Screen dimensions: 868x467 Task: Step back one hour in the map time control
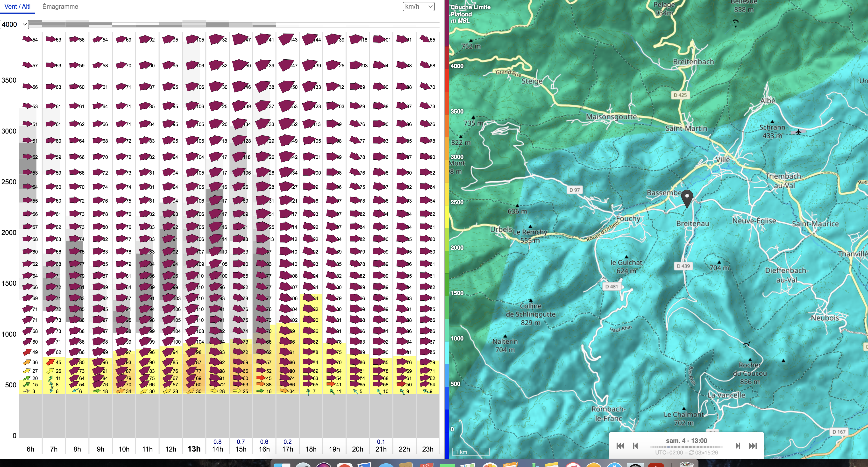point(635,446)
